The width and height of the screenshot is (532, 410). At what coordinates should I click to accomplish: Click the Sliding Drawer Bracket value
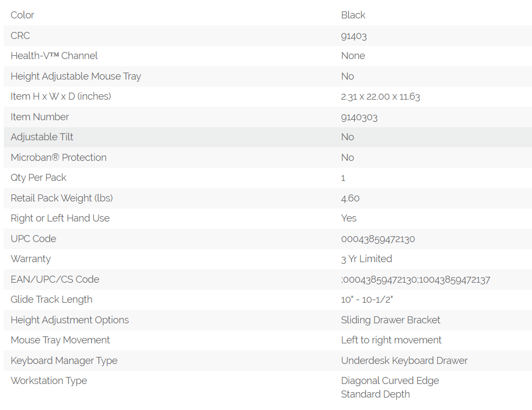[x=391, y=320]
